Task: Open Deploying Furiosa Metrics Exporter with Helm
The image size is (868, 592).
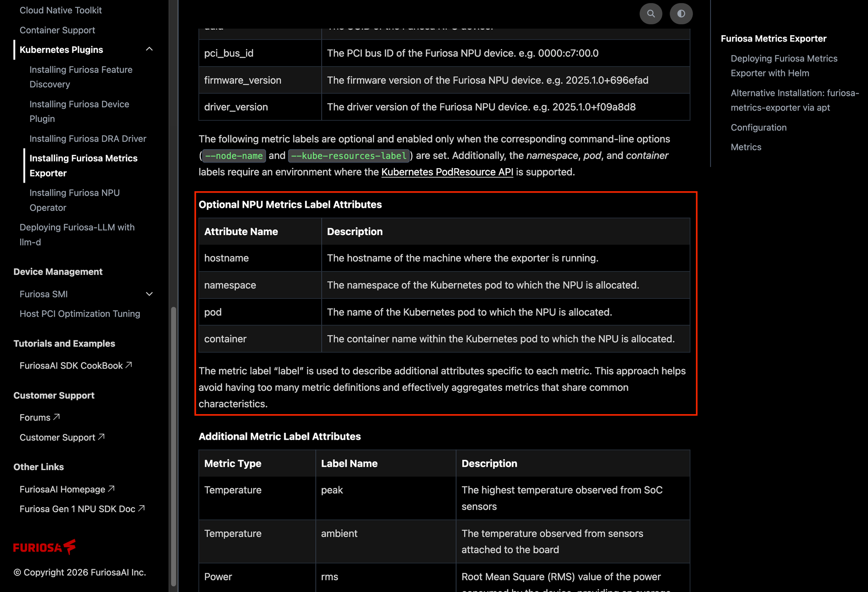Action: [x=784, y=65]
